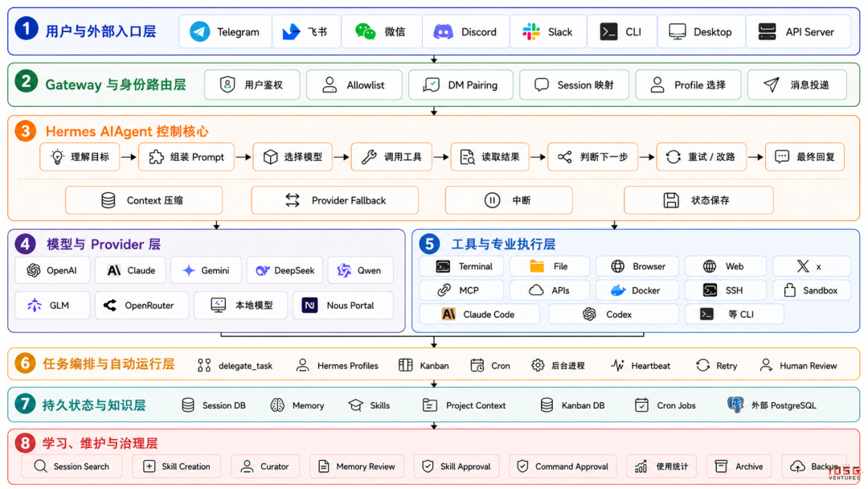Select the Session 映射 box
The image size is (868, 489).
click(574, 84)
